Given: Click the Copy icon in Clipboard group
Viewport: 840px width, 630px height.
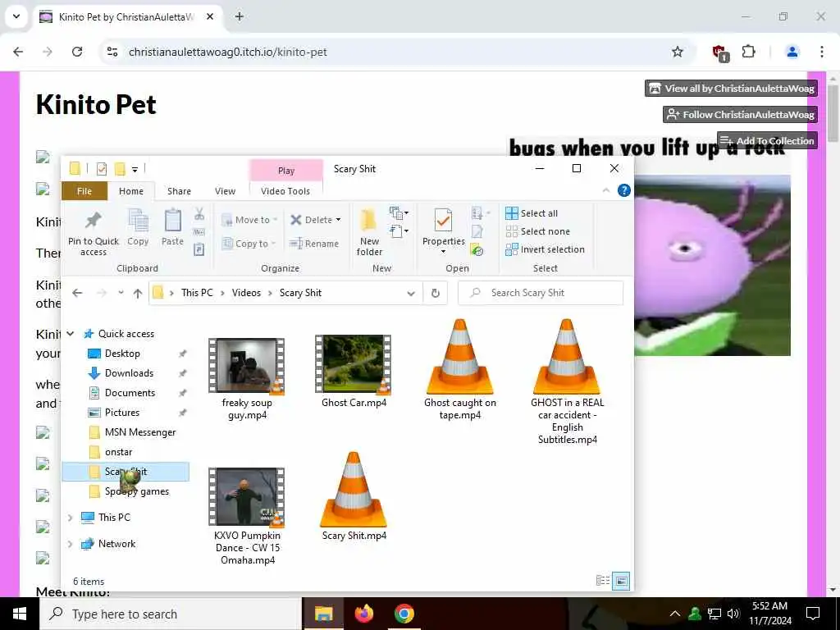Looking at the screenshot, I should (138, 220).
